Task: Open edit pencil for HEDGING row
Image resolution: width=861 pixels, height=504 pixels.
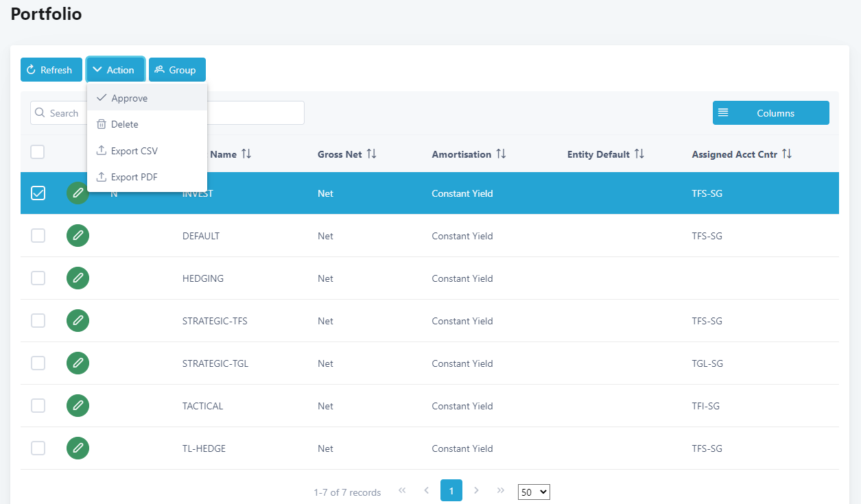Action: pyautogui.click(x=78, y=278)
